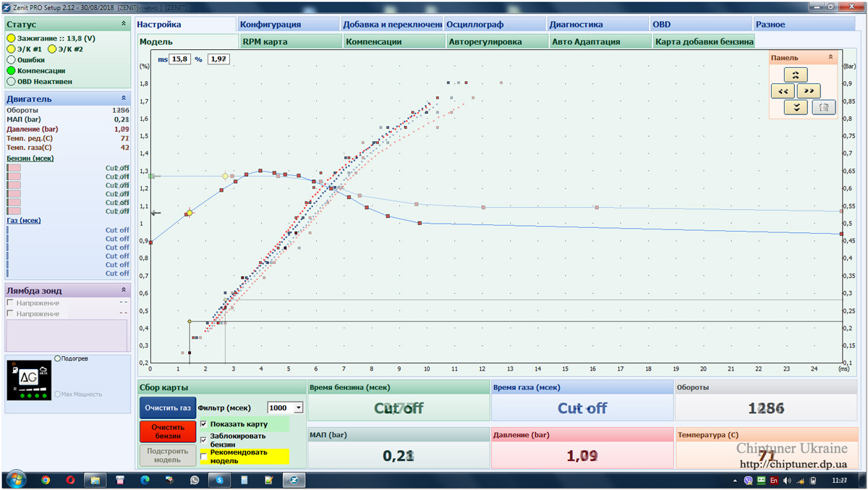Click the double left-arrow button in Панель
The width and height of the screenshot is (868, 490).
point(783,90)
